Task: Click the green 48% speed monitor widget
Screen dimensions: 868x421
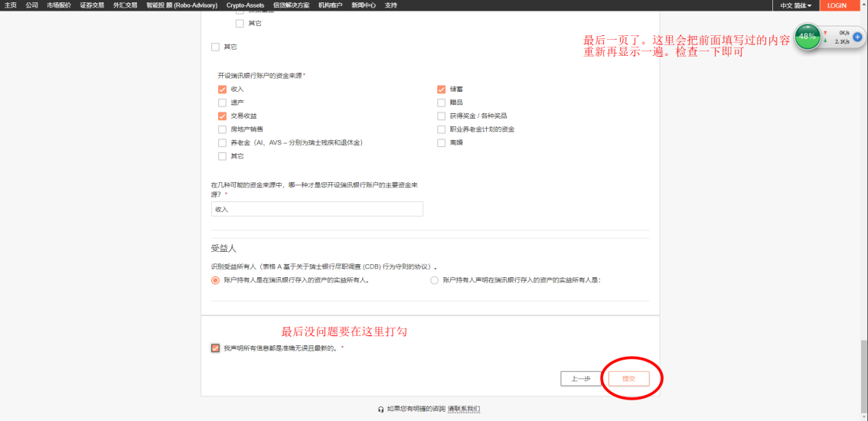Action: (808, 37)
